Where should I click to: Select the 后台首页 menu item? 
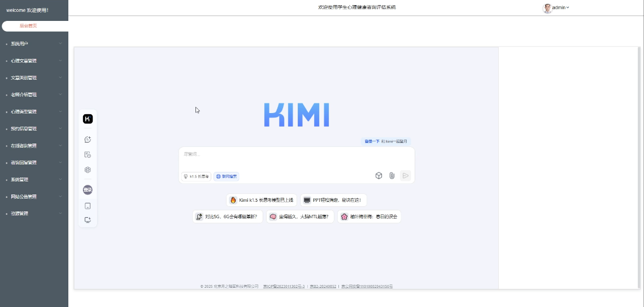pyautogui.click(x=35, y=26)
